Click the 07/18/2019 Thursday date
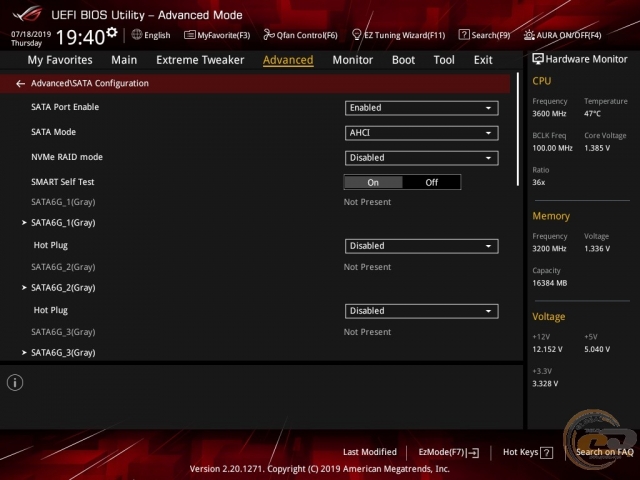 click(31, 38)
